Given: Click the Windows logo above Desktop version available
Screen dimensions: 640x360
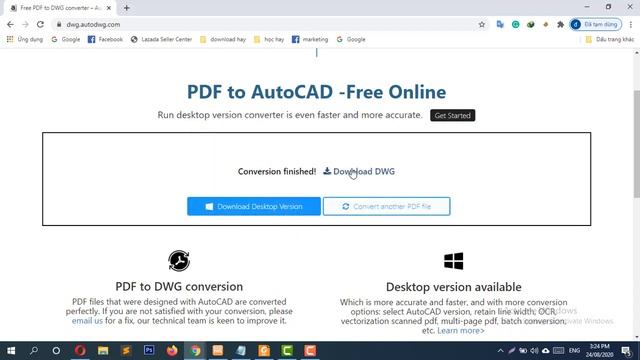Looking at the screenshot, I should (x=453, y=261).
